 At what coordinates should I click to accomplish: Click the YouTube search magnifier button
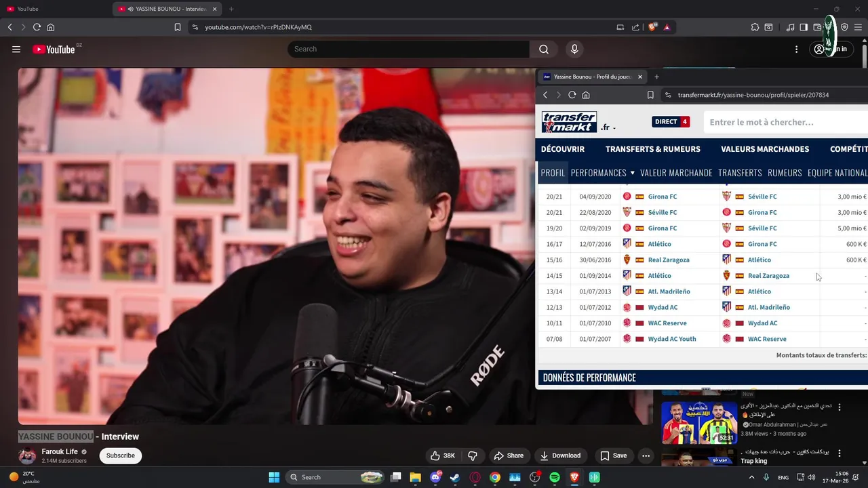[x=544, y=49]
